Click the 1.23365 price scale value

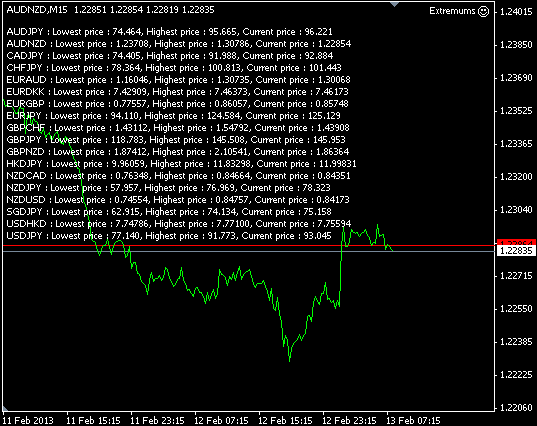point(516,143)
